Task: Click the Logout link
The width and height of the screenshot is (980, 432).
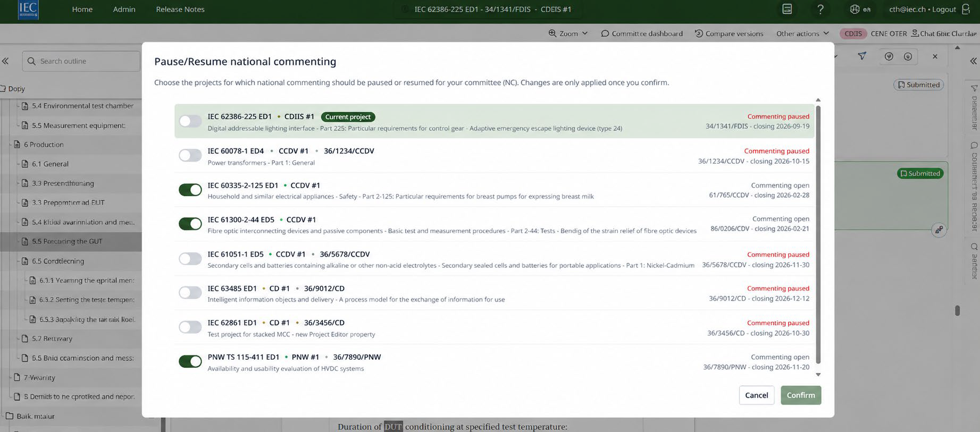Action: [x=944, y=9]
